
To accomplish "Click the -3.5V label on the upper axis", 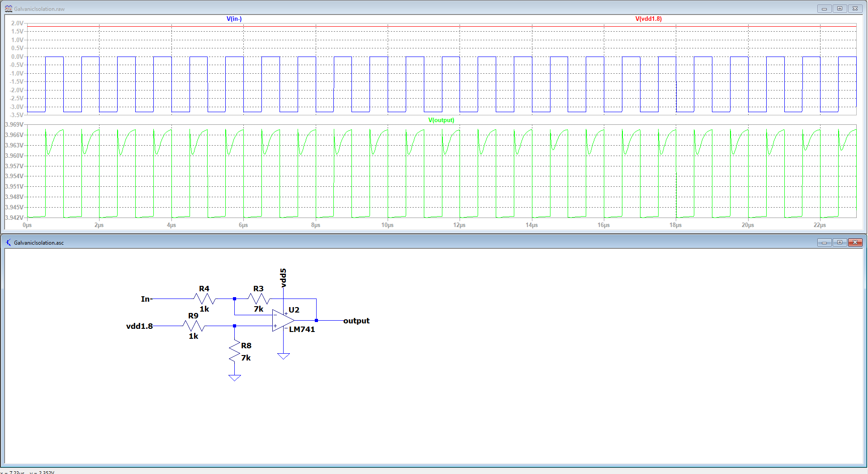I will pos(16,115).
